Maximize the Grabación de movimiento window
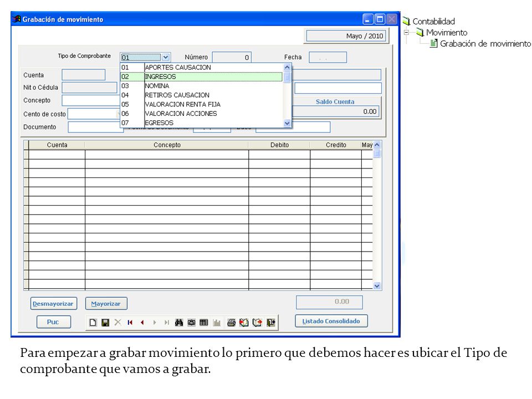The image size is (532, 399). [x=380, y=19]
